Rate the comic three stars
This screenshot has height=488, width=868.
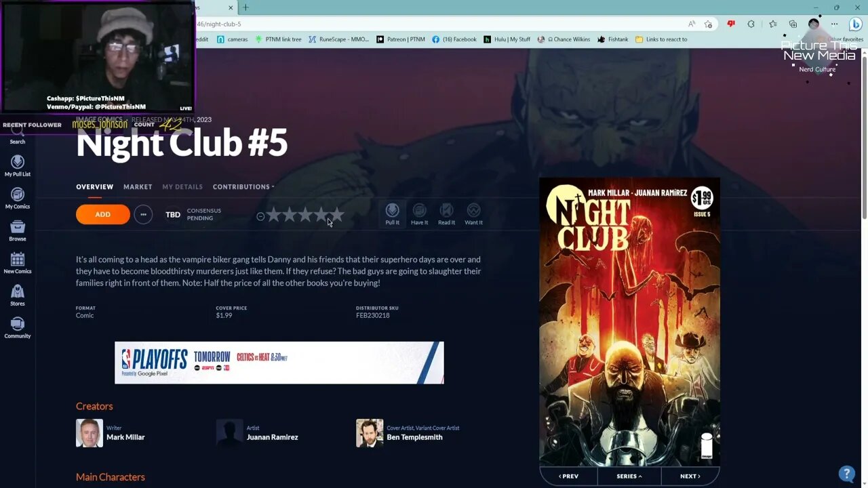[305, 216]
